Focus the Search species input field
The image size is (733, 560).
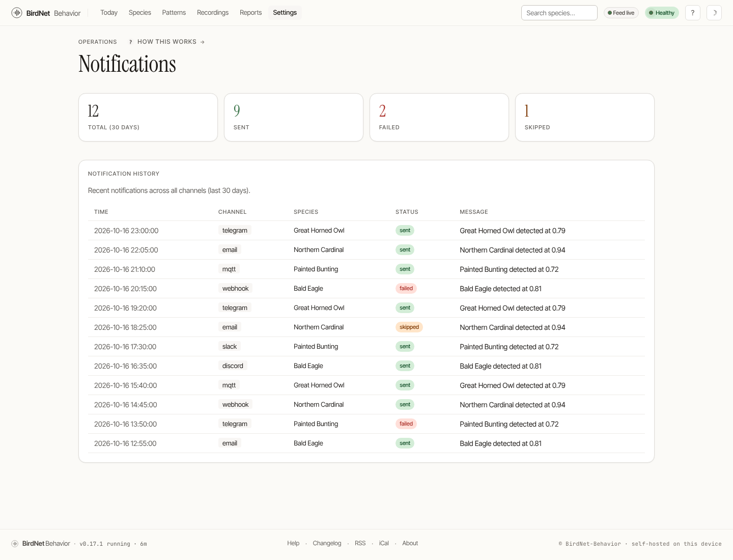click(x=559, y=13)
